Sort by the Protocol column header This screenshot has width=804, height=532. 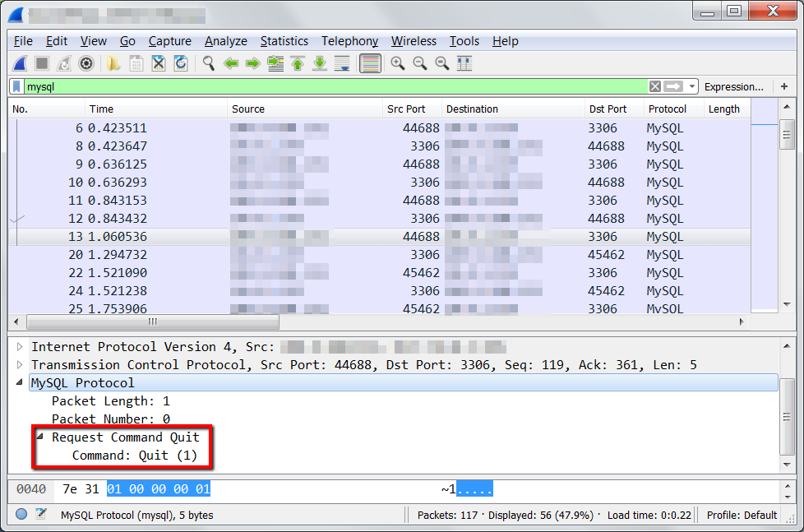click(x=672, y=109)
